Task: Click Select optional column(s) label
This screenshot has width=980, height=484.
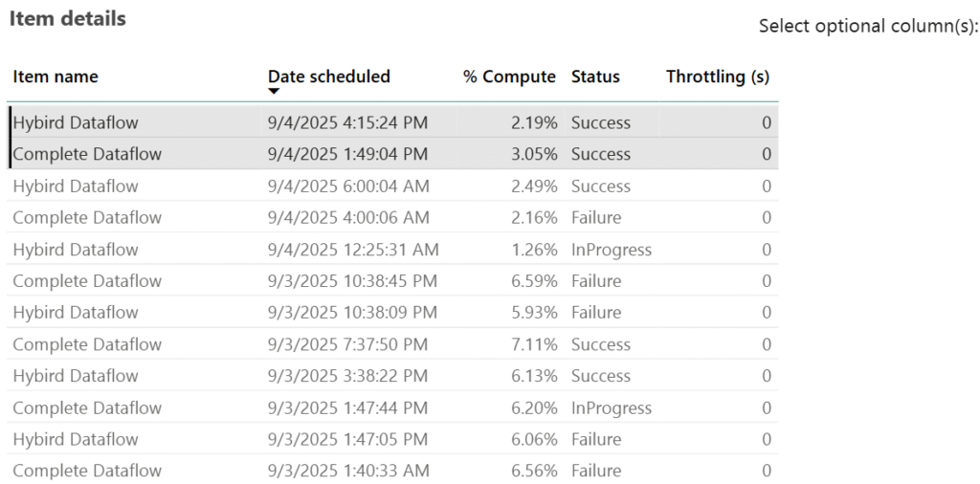Action: coord(868,26)
